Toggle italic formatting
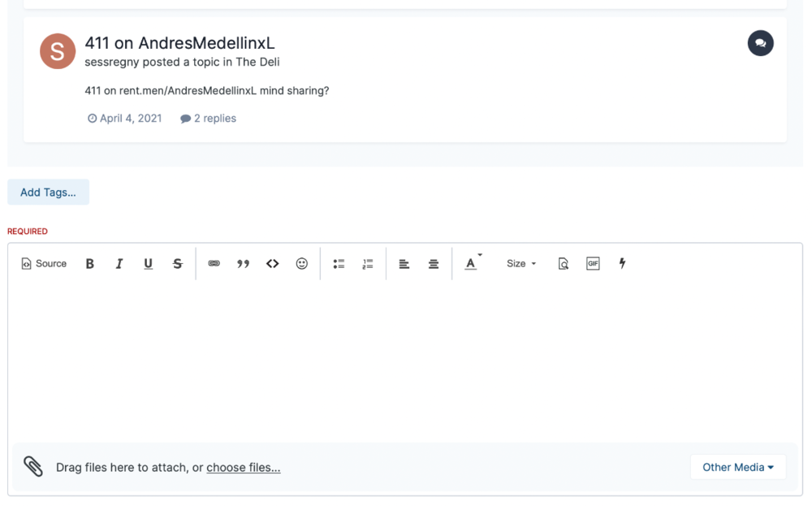Image resolution: width=812 pixels, height=506 pixels. tap(119, 264)
